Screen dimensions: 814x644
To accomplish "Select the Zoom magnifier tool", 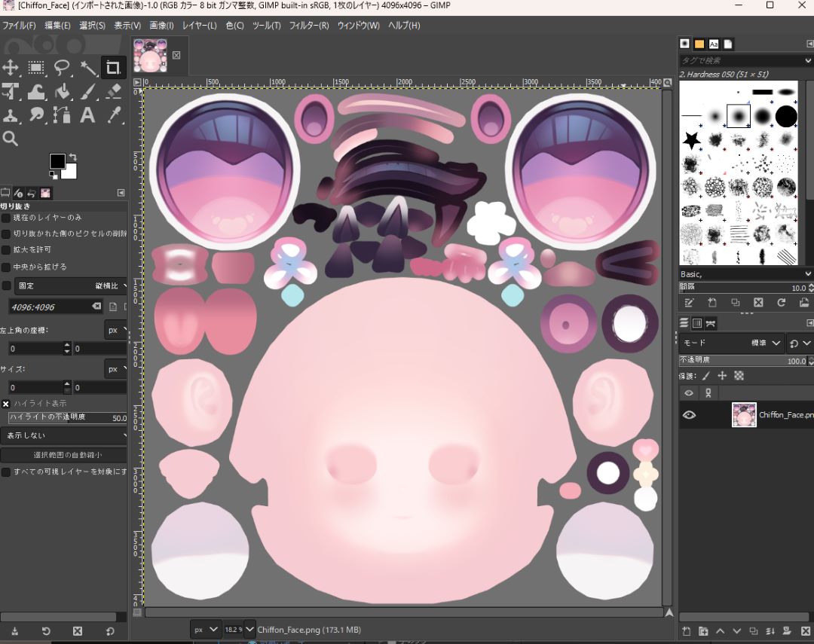I will point(11,139).
